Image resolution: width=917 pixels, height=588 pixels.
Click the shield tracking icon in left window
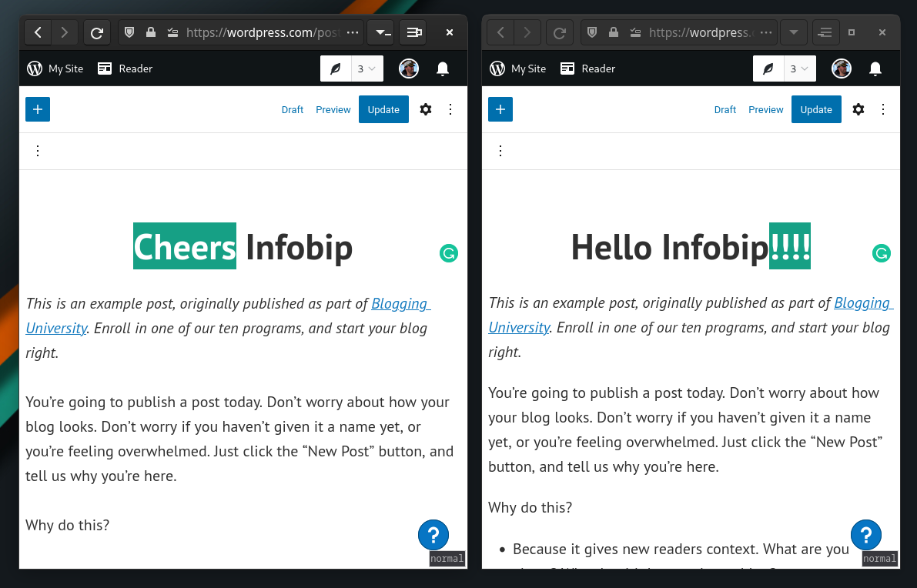[129, 33]
